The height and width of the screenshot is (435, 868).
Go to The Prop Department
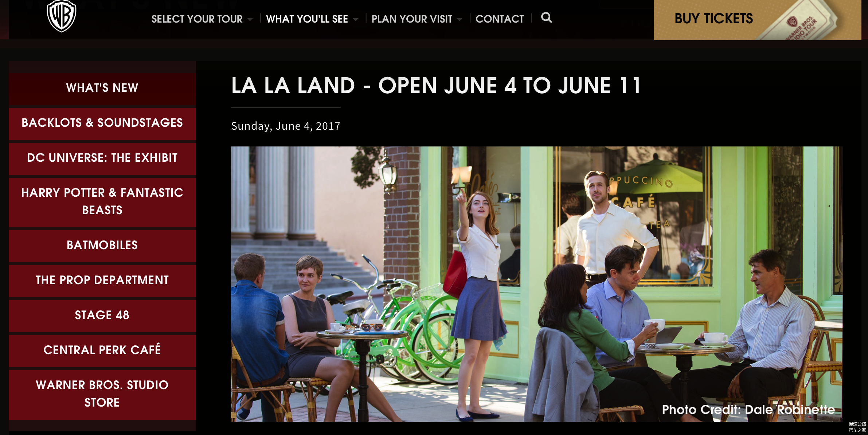click(x=102, y=280)
